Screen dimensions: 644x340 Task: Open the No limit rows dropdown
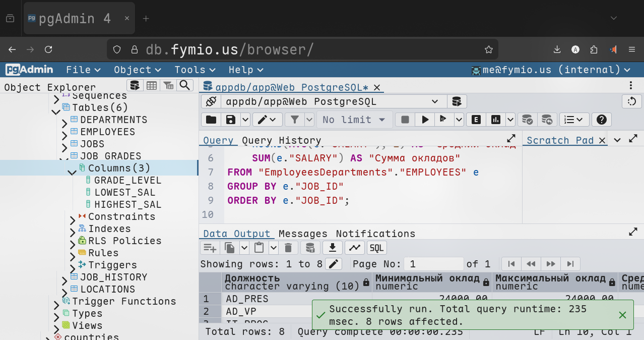tap(354, 120)
